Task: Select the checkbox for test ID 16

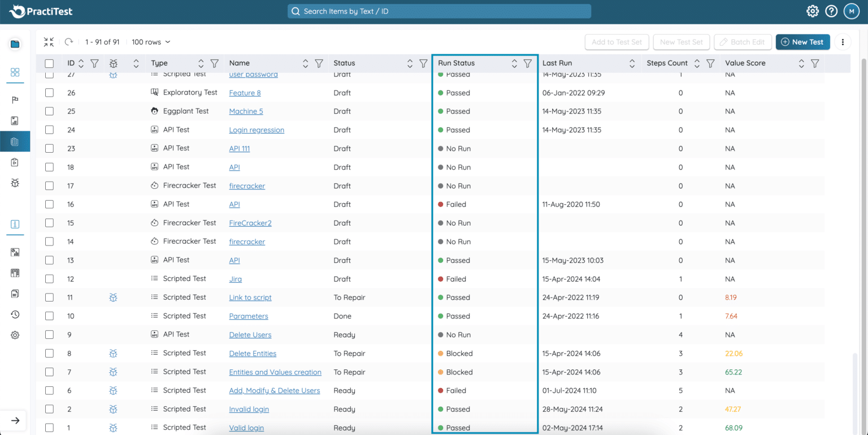Action: click(49, 204)
